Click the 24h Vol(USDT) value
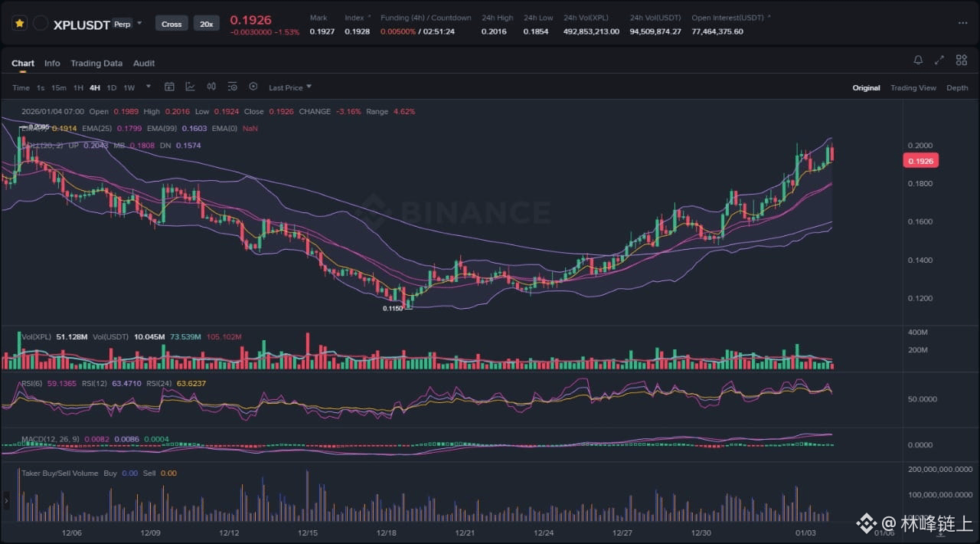The image size is (980, 544). [x=655, y=31]
